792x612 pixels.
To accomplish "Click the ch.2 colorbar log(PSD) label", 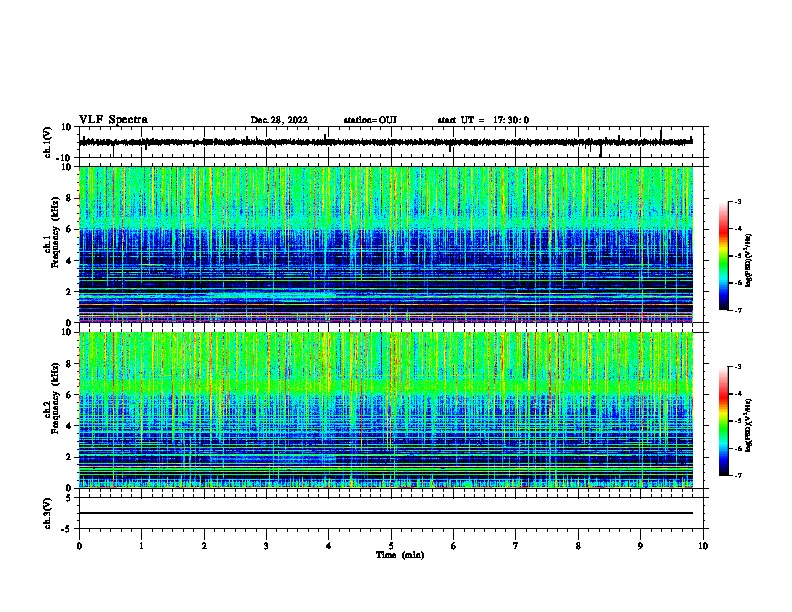I will (749, 425).
